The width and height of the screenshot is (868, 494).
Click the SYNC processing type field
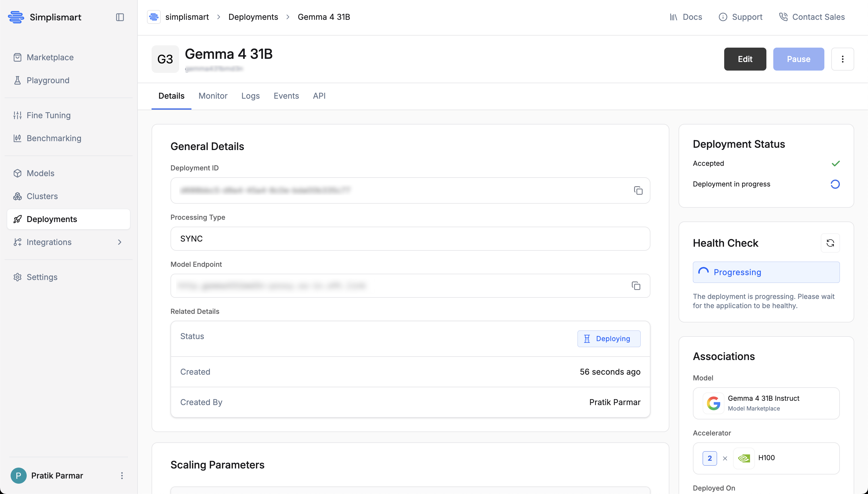(410, 238)
